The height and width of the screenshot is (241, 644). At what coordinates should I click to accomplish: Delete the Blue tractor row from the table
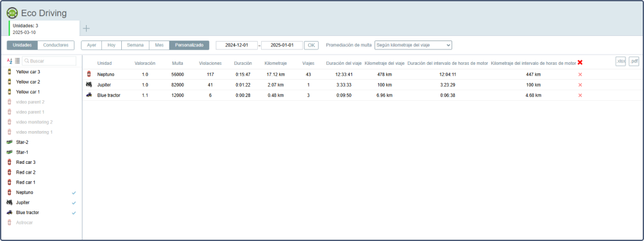(580, 95)
